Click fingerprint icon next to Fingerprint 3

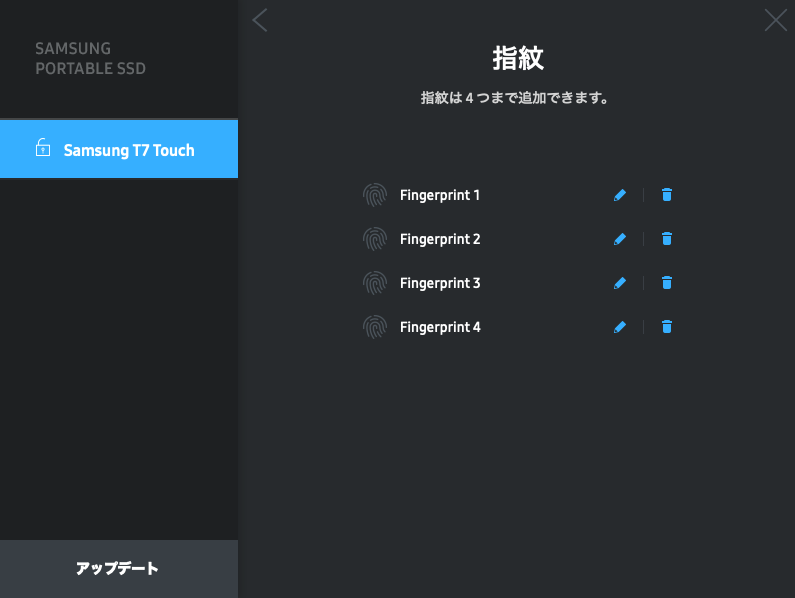point(375,283)
